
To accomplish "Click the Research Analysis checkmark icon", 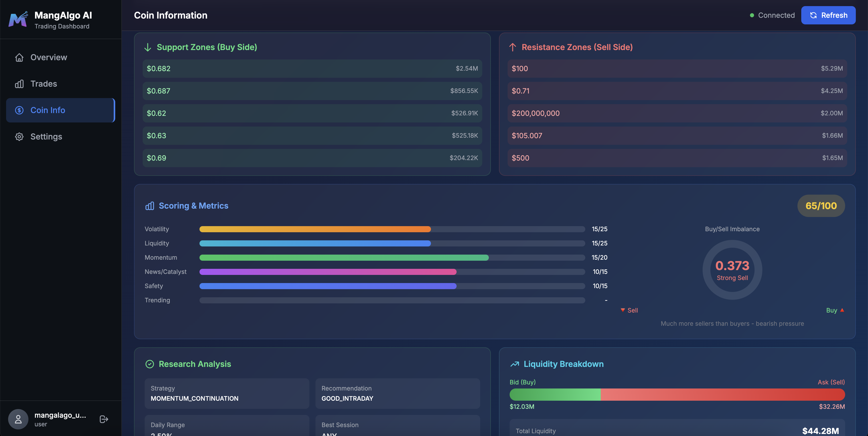I will tap(149, 364).
